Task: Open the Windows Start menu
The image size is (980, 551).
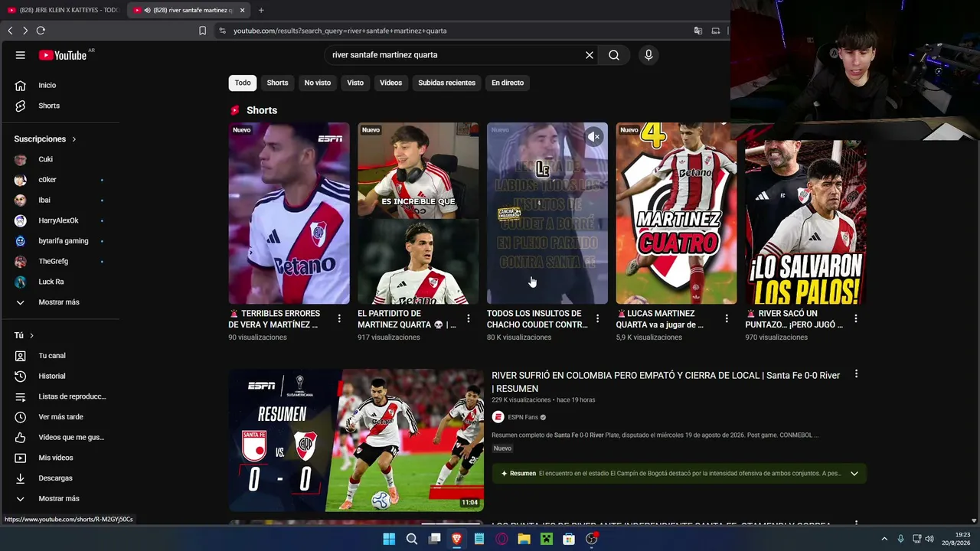Action: [389, 539]
